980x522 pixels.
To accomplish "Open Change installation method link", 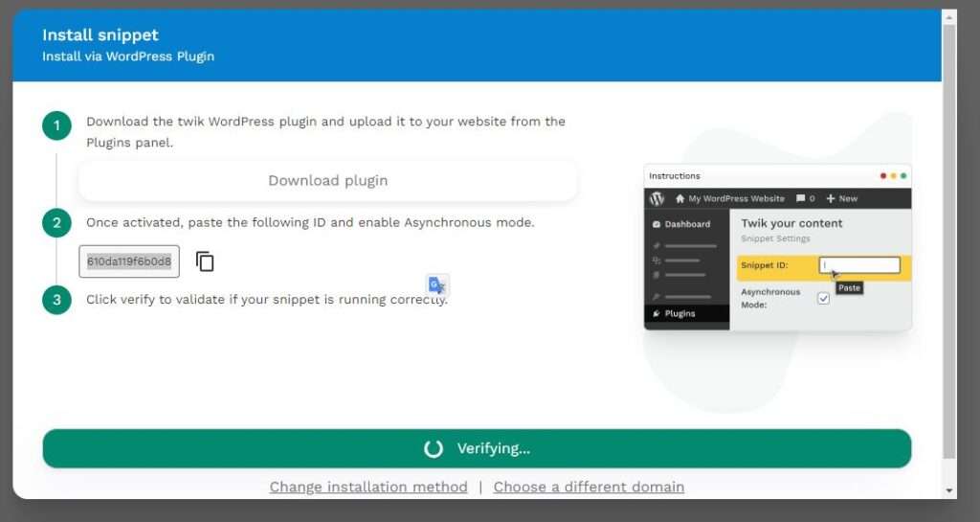I will 368,487.
